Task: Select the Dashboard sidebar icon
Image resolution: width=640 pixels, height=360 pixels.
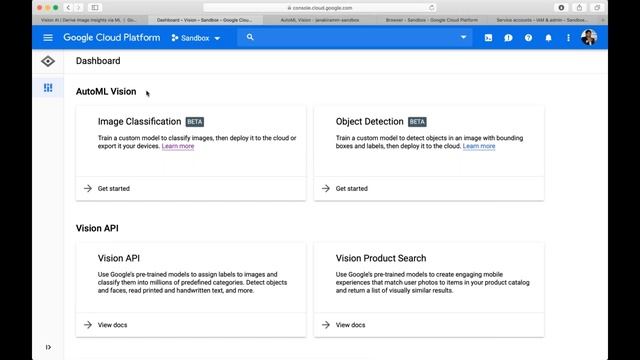Action: click(x=48, y=88)
